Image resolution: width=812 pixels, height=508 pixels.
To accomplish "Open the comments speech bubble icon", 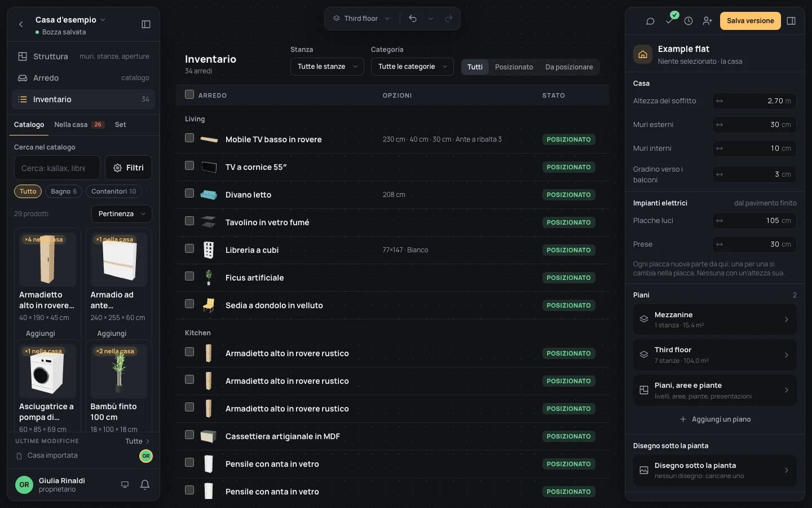I will click(x=650, y=21).
